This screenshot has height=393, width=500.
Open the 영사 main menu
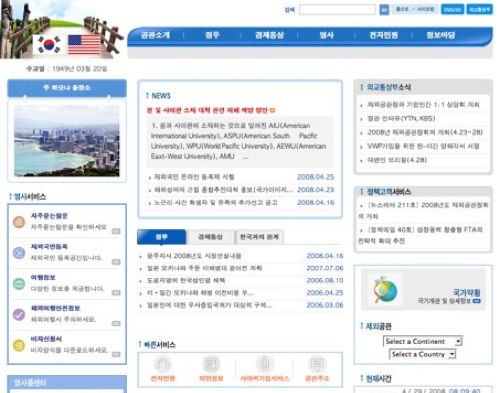(x=326, y=35)
